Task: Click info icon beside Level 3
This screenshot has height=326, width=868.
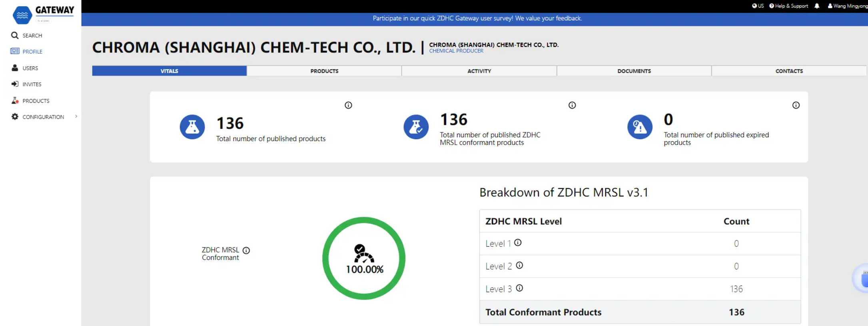Action: (x=519, y=288)
